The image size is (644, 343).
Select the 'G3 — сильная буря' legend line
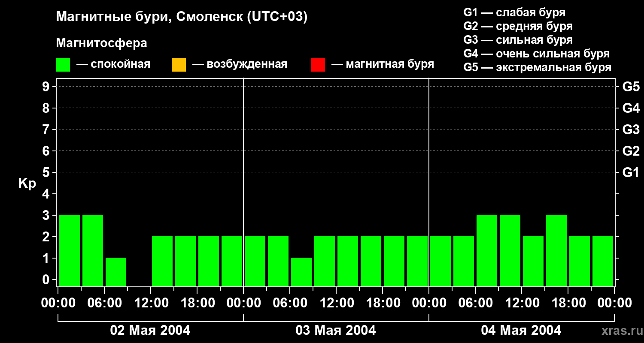[518, 40]
